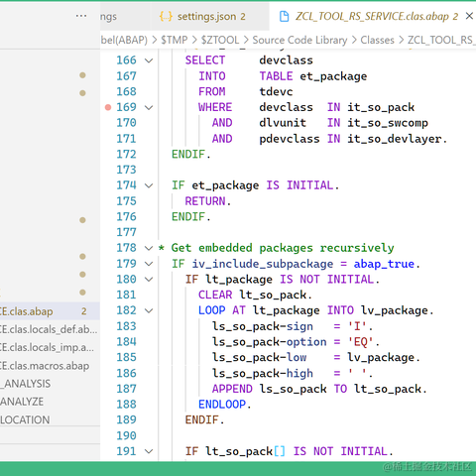Click the JSON braces icon on settings.json tab
476x476 pixels.
[x=166, y=16]
